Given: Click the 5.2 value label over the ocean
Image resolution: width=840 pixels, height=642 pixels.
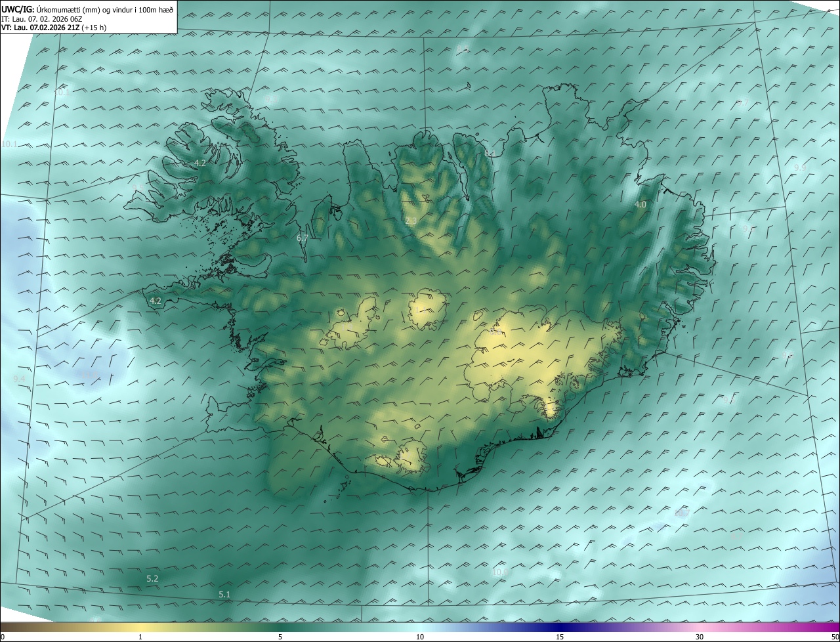Looking at the screenshot, I should point(152,578).
